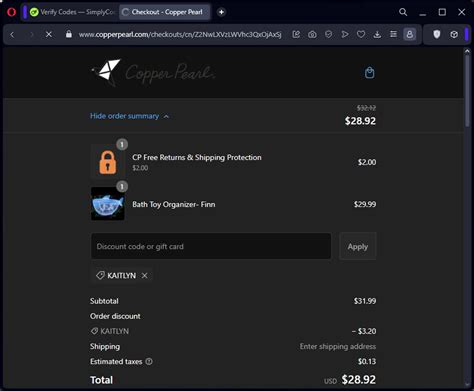
Task: Open the shield extension icon
Action: pyautogui.click(x=437, y=34)
